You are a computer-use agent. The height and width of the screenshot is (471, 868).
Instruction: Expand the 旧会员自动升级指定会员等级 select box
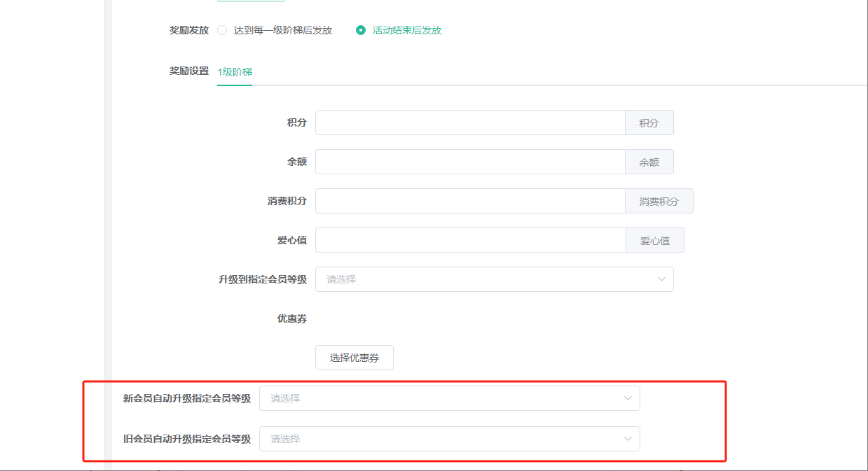[441, 439]
